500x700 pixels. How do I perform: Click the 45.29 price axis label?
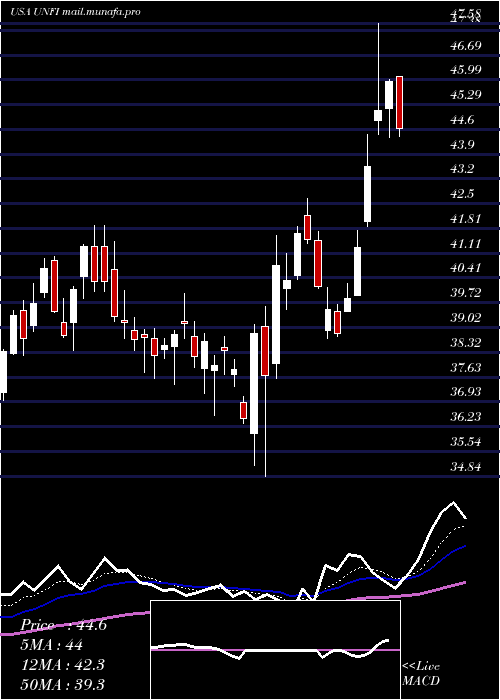tap(466, 95)
